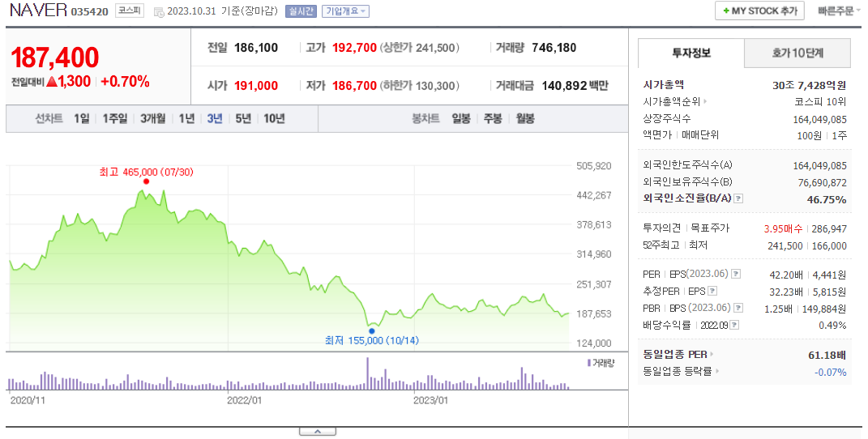Viewport: 868px width, 439px height.
Task: Click the 저가 186,700 value
Action: 354,86
